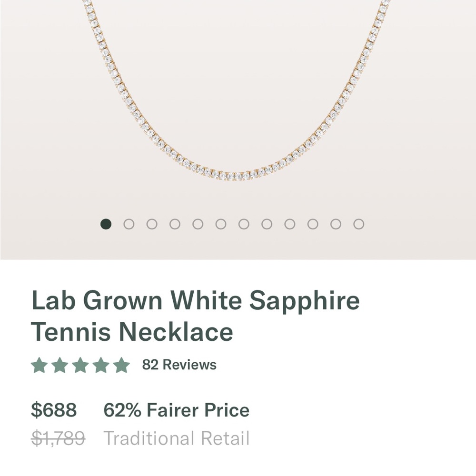Click the second carousel dot to change image

click(x=128, y=223)
